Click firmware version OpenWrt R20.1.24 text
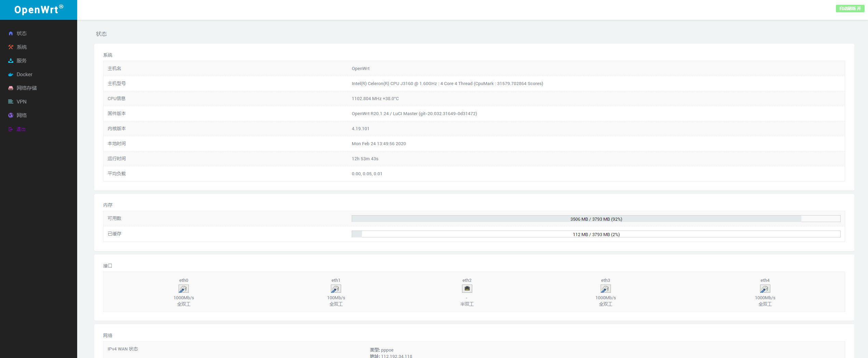Image resolution: width=868 pixels, height=358 pixels. [414, 114]
